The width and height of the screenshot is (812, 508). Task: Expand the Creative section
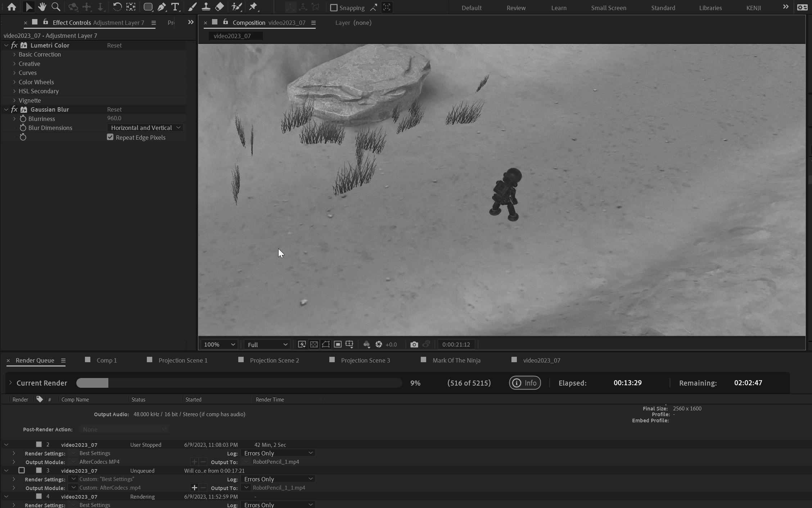tap(14, 64)
